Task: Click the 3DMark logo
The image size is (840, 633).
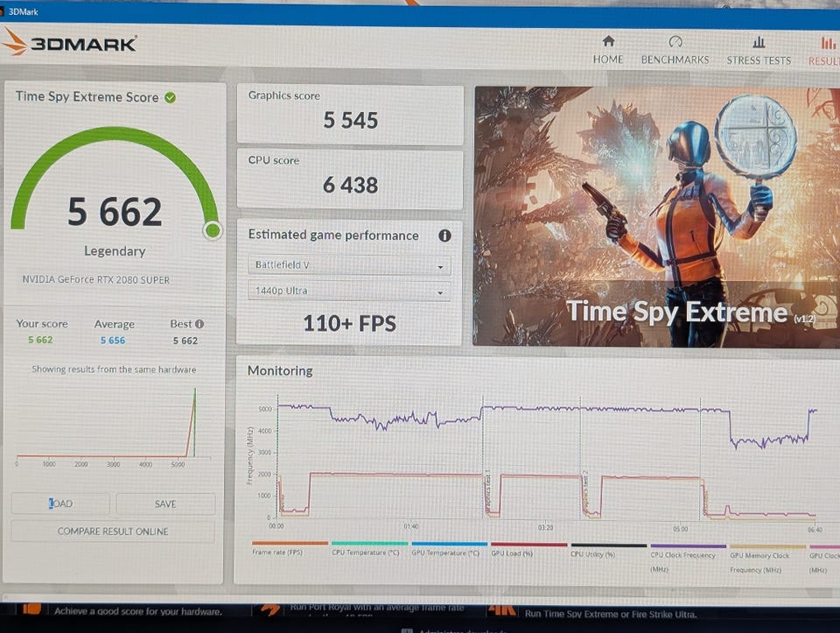Action: (x=70, y=43)
